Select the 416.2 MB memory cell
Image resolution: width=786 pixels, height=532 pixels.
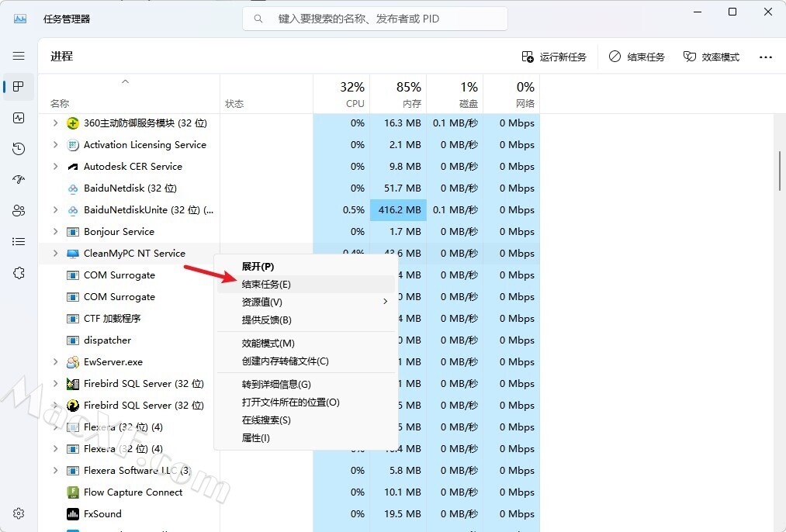tap(398, 210)
